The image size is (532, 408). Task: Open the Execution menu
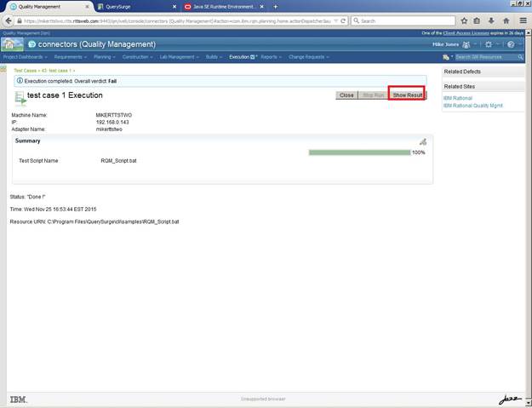pos(243,57)
